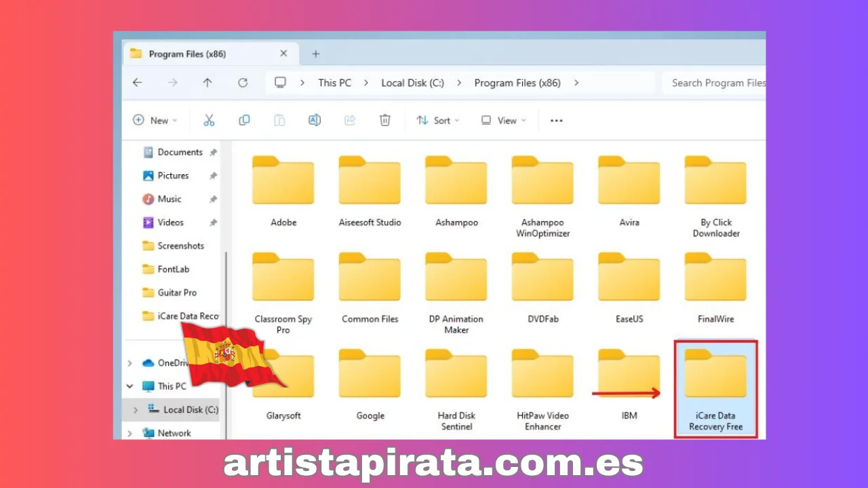Open the View dropdown menu
Viewport: 868px width, 488px height.
tap(504, 121)
